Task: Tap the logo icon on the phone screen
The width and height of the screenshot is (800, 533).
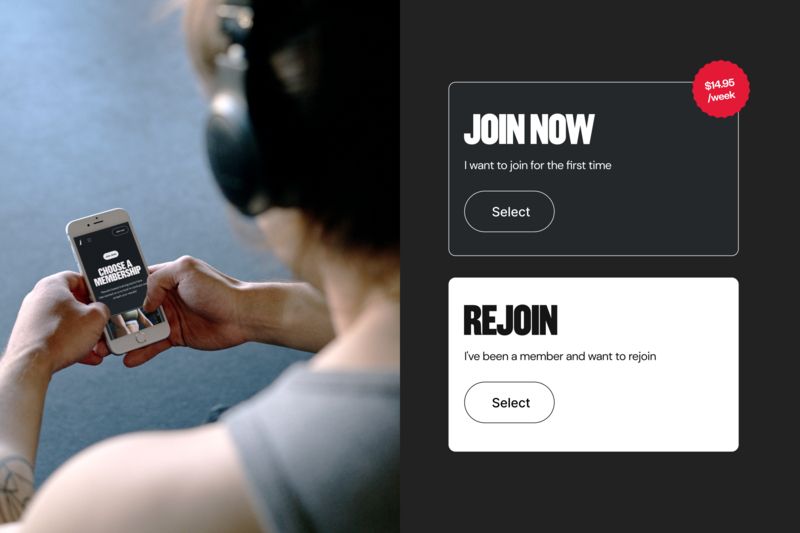Action: (x=81, y=242)
